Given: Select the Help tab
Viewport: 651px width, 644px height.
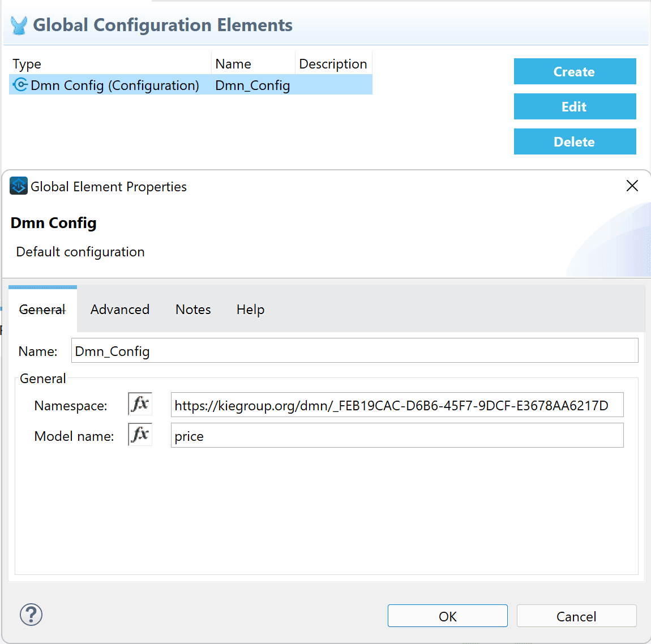Looking at the screenshot, I should 250,310.
